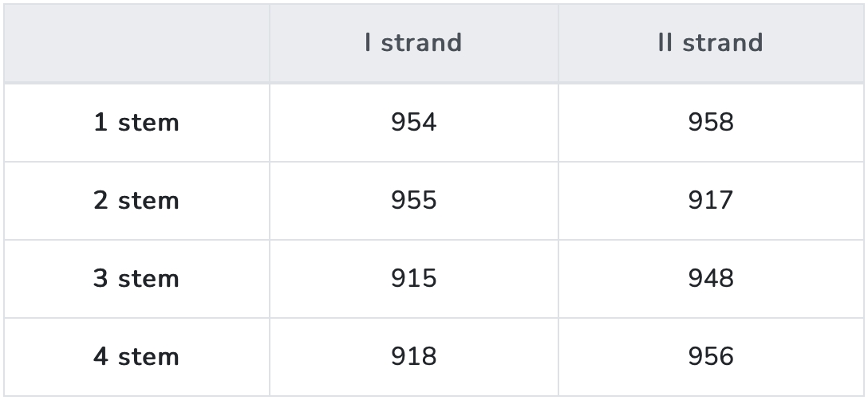
Task: Click the Roman numeral II in header
Action: coord(665,43)
